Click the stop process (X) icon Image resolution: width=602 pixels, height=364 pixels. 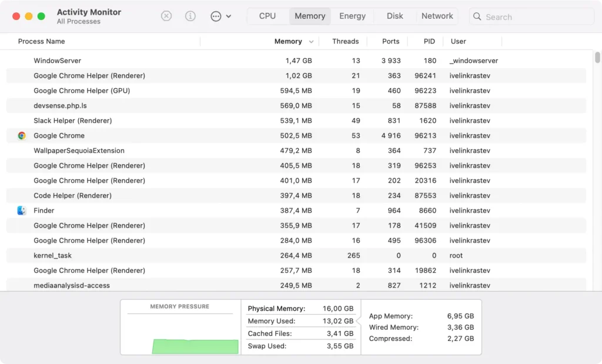(166, 16)
